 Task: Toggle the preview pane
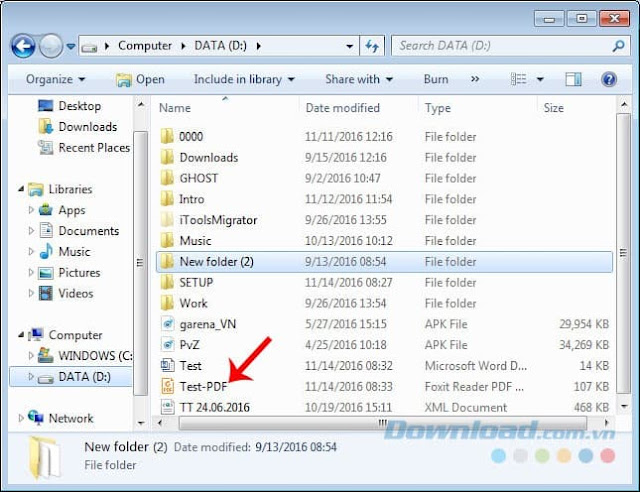pyautogui.click(x=573, y=79)
